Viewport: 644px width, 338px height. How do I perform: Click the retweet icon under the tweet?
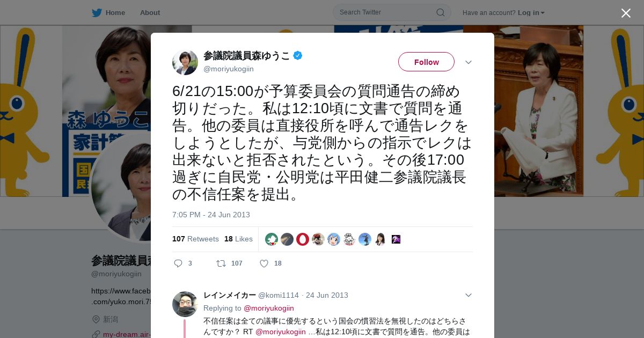pos(221,263)
